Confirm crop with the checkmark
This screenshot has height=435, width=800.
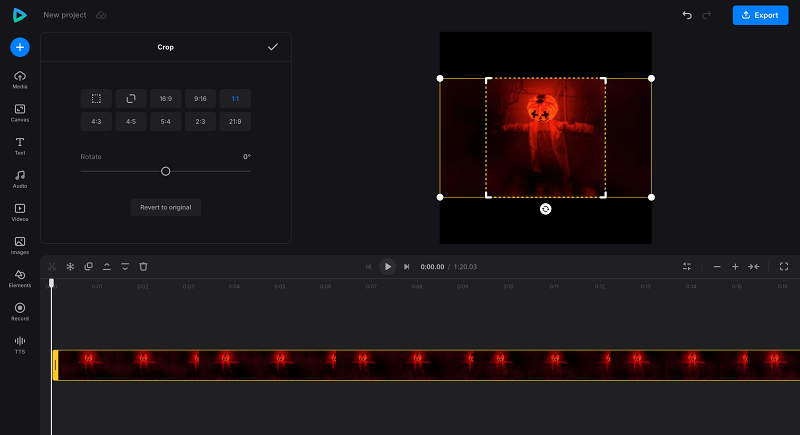tap(273, 47)
